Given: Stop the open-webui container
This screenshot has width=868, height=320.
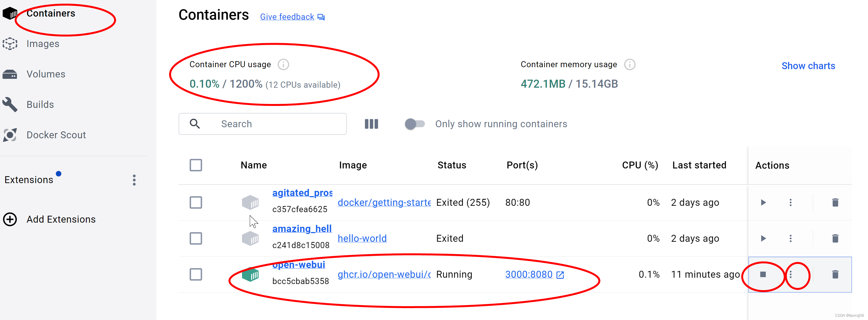Looking at the screenshot, I should (763, 274).
